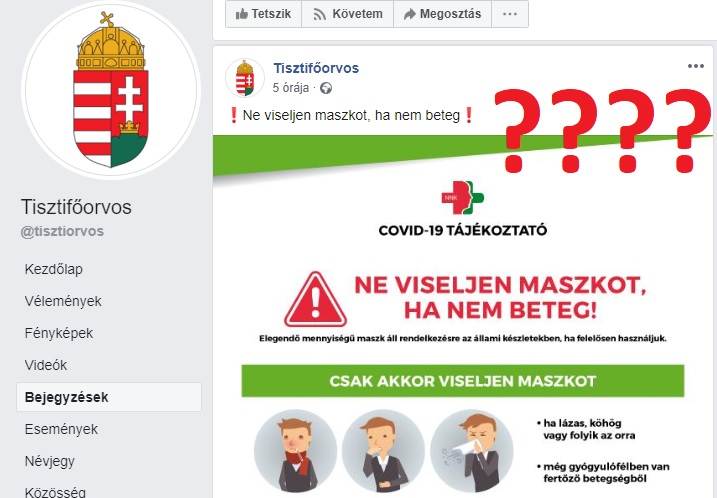Open the COVID-19 Tájékoztató post image
Image resolution: width=717 pixels, height=498 pixels.
tap(463, 316)
